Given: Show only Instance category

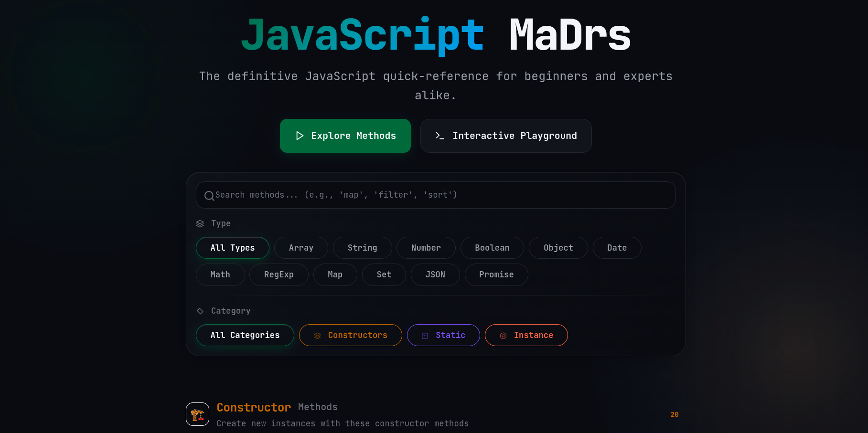Looking at the screenshot, I should click(526, 335).
